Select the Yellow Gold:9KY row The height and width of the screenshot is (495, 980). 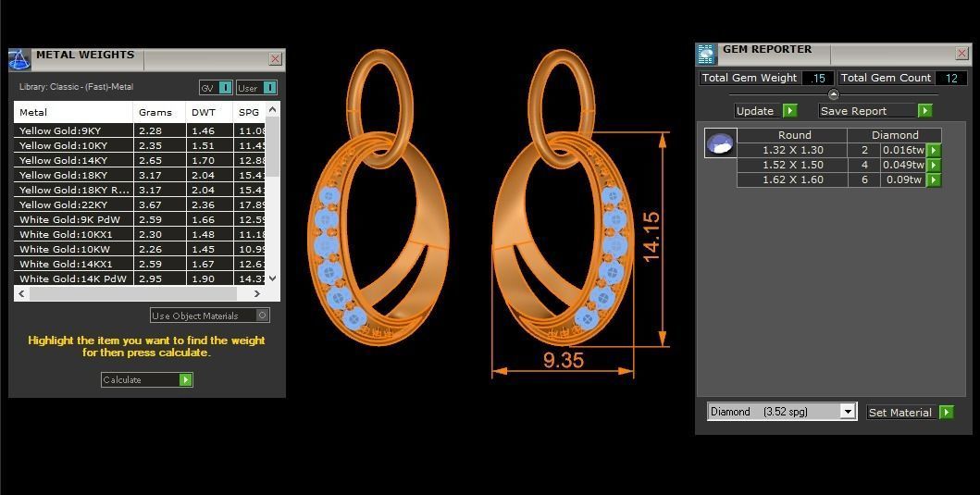[x=140, y=130]
